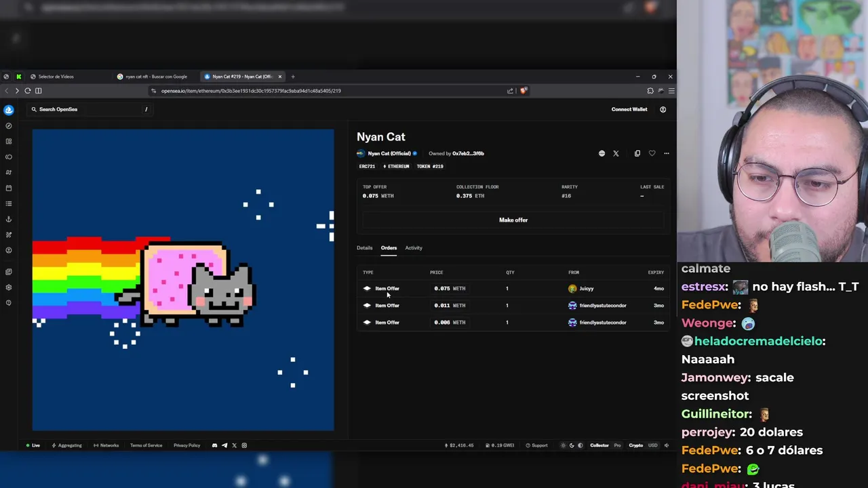Viewport: 868px width, 488px height.
Task: Open the Resources sidebar icon
Action: point(9,272)
